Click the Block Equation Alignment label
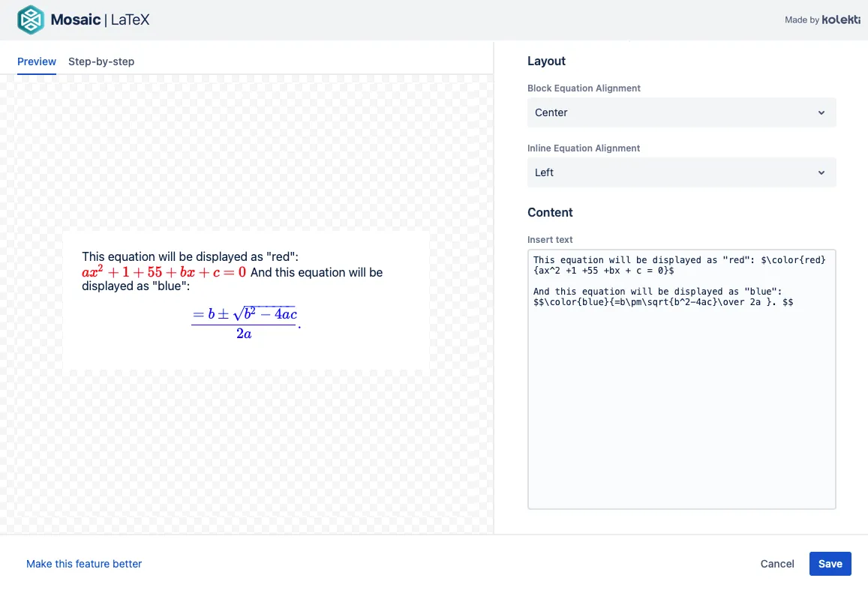Screen dimensions: 868x590 pyautogui.click(x=584, y=88)
